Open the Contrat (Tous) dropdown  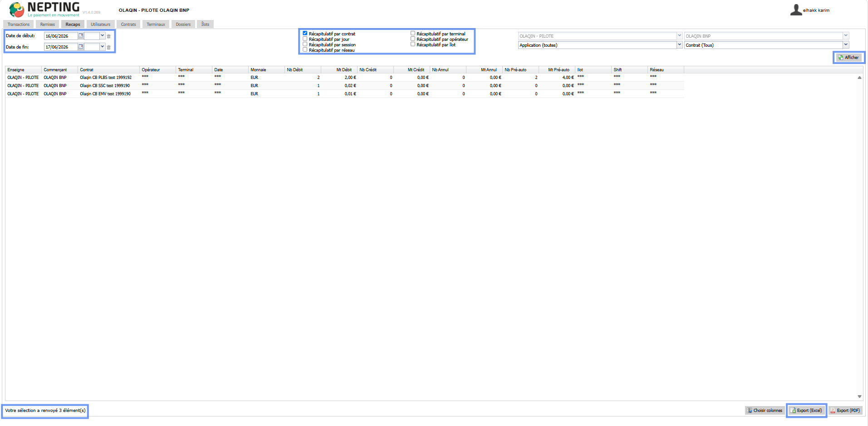846,45
